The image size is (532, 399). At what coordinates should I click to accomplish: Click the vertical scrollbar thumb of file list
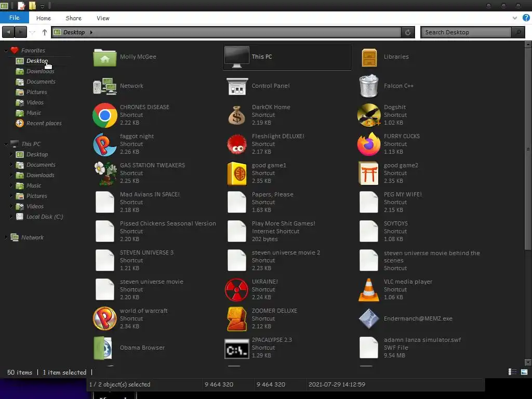[x=528, y=149]
